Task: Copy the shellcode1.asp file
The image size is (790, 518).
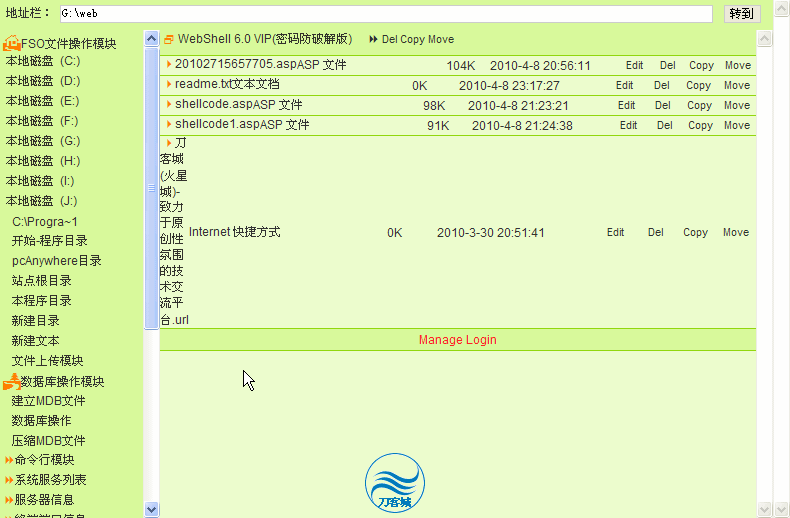Action: (700, 125)
